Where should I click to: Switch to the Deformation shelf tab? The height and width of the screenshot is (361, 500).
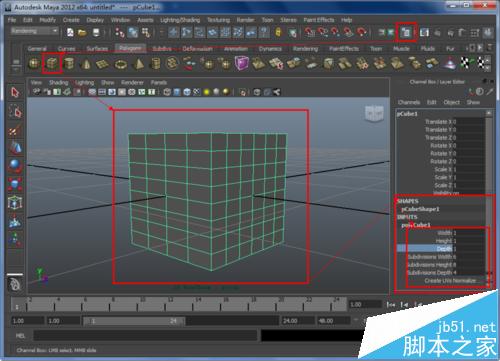point(197,49)
